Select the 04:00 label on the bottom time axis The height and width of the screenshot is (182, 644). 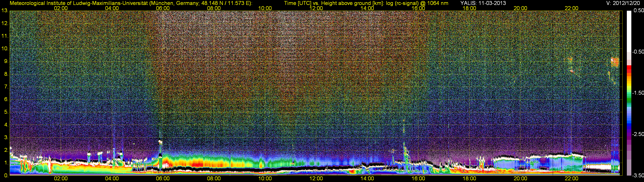click(x=112, y=179)
